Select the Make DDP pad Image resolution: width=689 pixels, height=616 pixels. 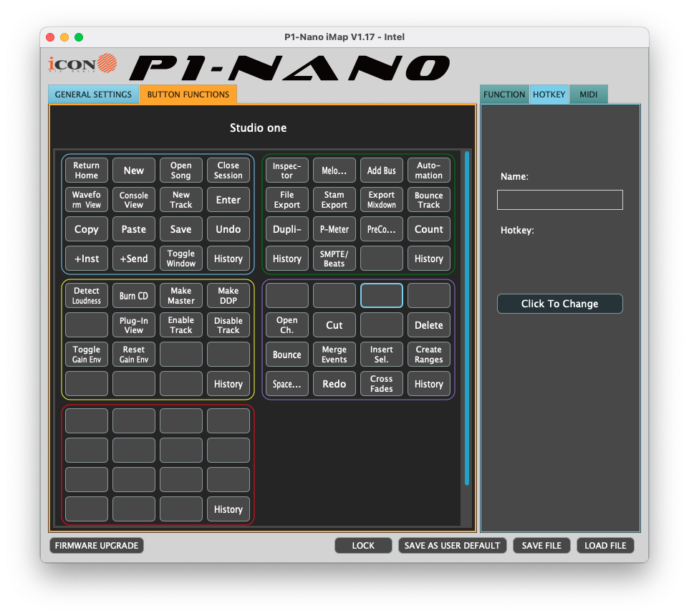[x=228, y=296]
